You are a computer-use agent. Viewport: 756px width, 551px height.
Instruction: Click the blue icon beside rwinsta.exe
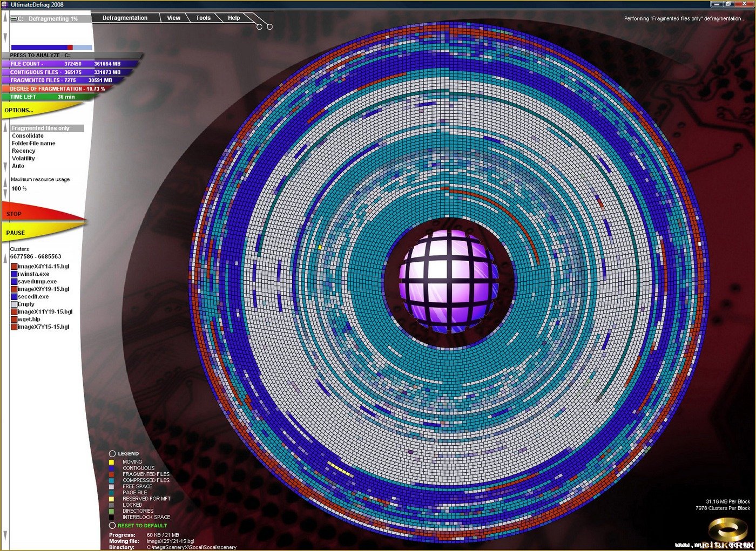(x=14, y=274)
